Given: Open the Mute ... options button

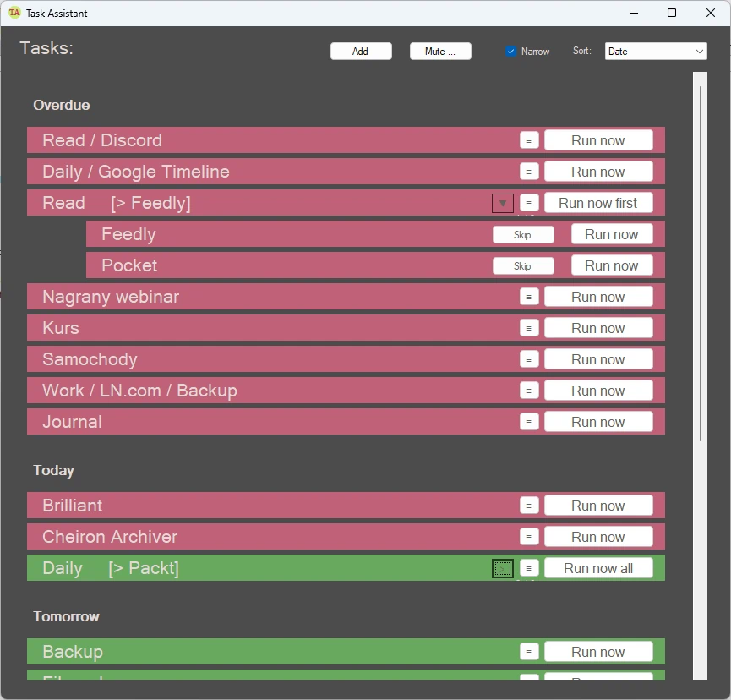Looking at the screenshot, I should 440,52.
